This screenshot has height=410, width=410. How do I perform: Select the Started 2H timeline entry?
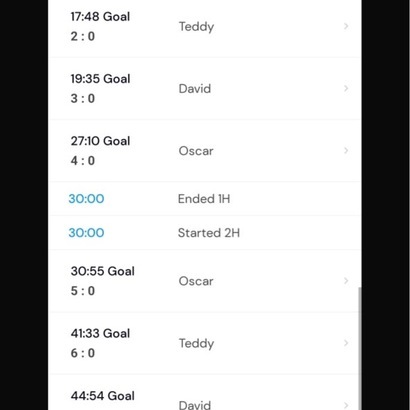click(205, 233)
